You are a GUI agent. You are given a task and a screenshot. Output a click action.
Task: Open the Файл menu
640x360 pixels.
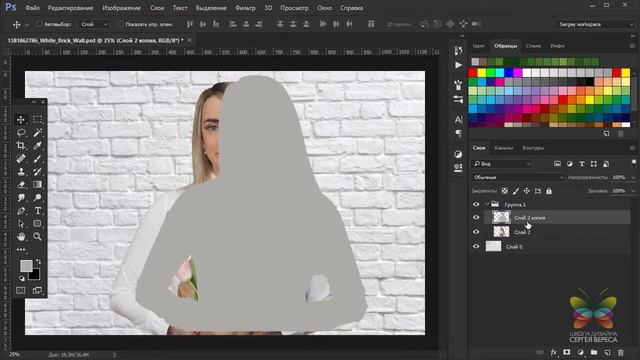point(32,8)
